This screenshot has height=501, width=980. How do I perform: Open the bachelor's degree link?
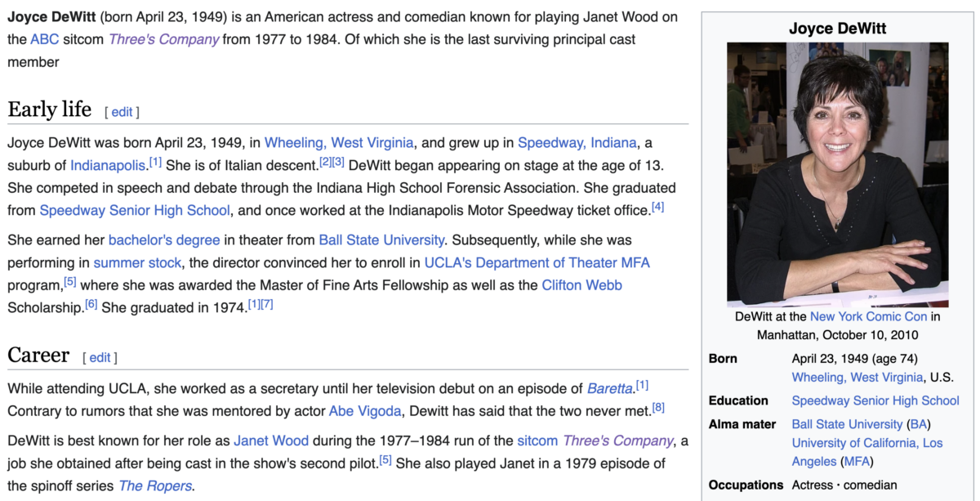pyautogui.click(x=164, y=240)
